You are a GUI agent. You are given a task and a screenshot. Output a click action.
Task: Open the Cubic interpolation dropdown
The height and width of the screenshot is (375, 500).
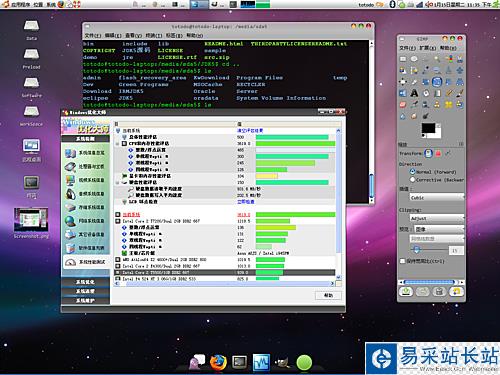437,198
